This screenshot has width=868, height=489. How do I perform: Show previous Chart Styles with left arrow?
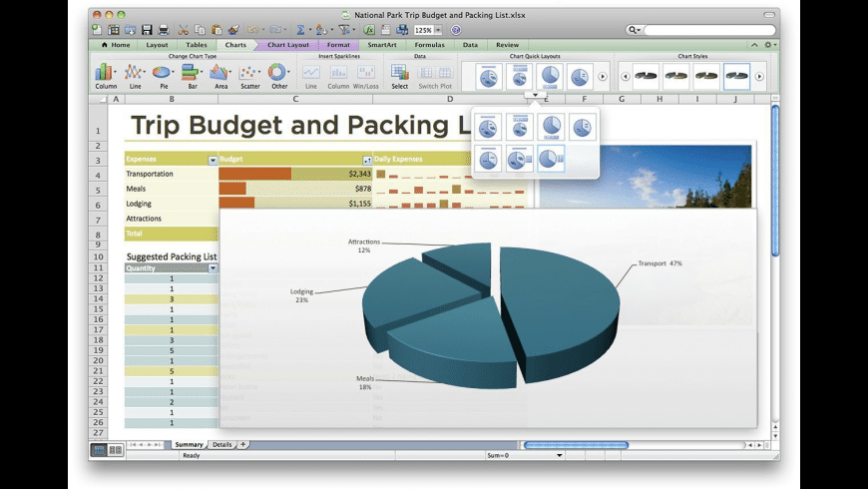coord(625,77)
